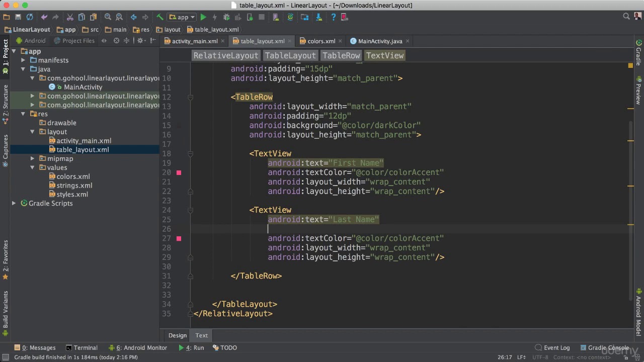Click the TableLayout breadcrumb

click(x=290, y=56)
